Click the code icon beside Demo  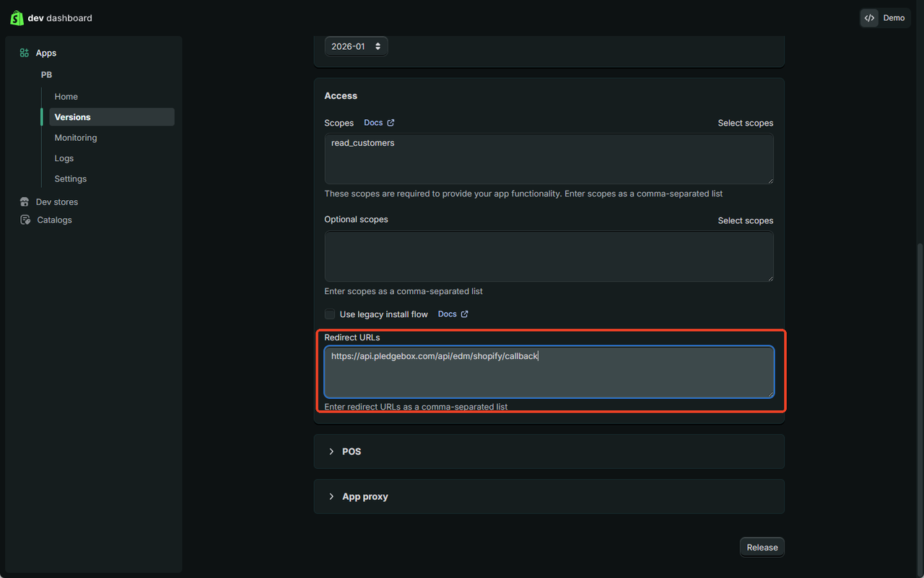(x=870, y=18)
